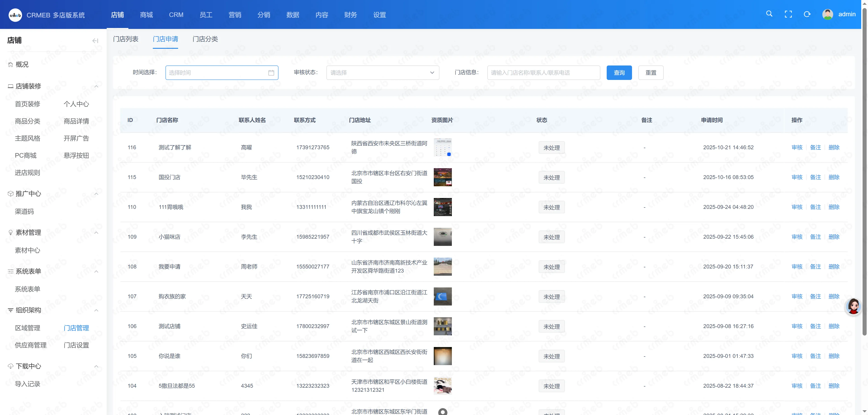This screenshot has width=868, height=415.
Task: Click the CRMEB logo icon
Action: coord(15,15)
